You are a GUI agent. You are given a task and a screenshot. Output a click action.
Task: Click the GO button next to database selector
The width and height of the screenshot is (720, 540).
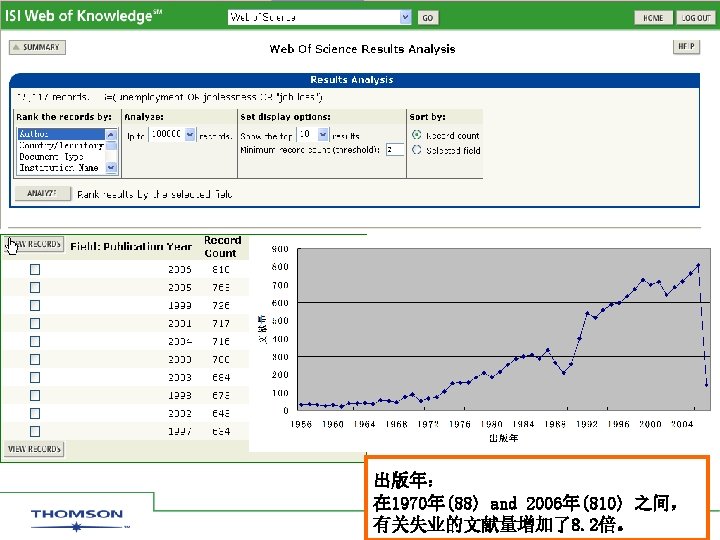428,17
